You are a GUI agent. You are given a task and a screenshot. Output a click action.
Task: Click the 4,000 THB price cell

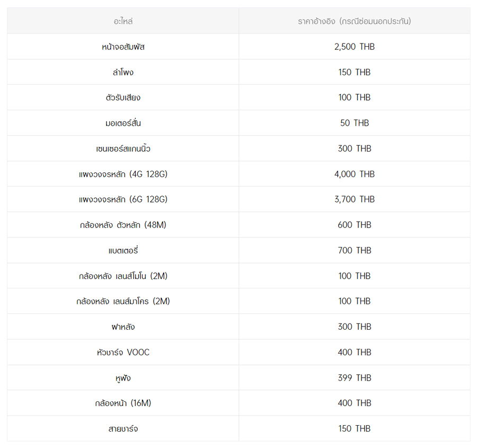click(354, 174)
